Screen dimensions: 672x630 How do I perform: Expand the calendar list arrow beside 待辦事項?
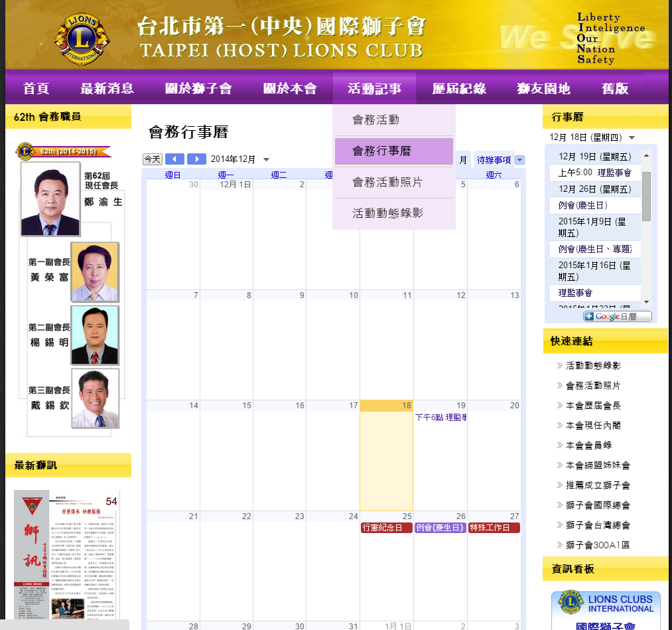tap(519, 160)
